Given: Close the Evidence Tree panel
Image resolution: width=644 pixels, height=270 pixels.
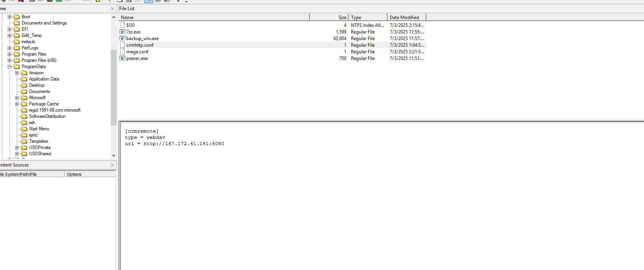Looking at the screenshot, I should pos(113,9).
